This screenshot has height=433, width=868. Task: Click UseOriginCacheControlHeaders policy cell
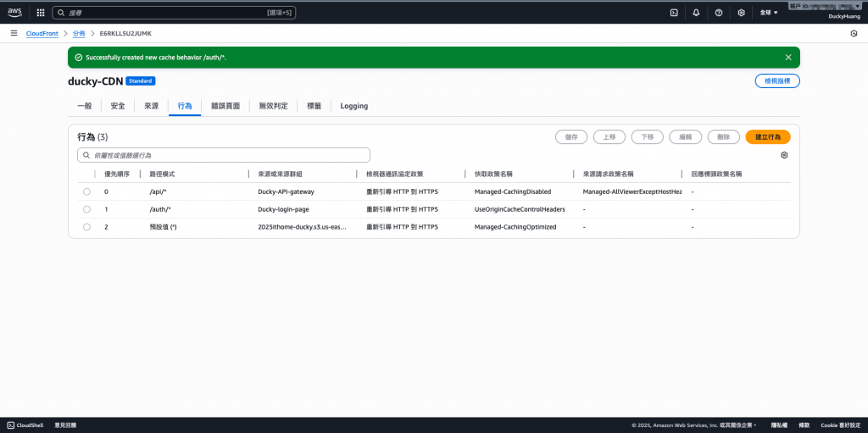coord(520,209)
